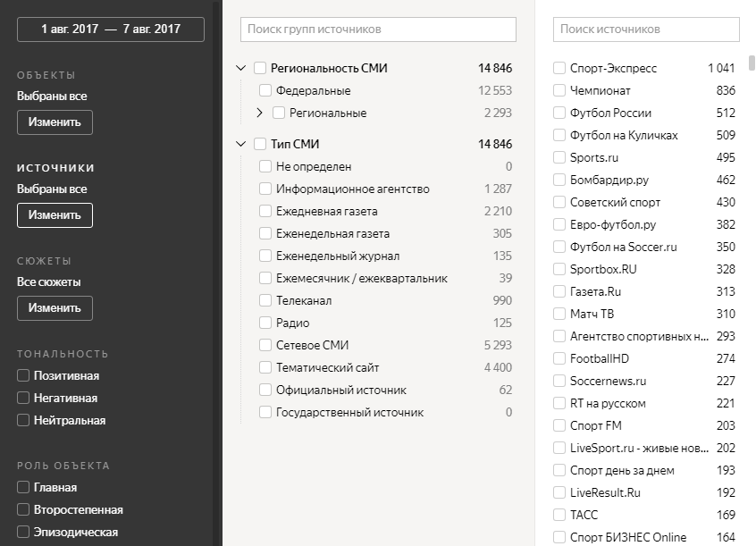Check the Второстепенная object role

(23, 510)
